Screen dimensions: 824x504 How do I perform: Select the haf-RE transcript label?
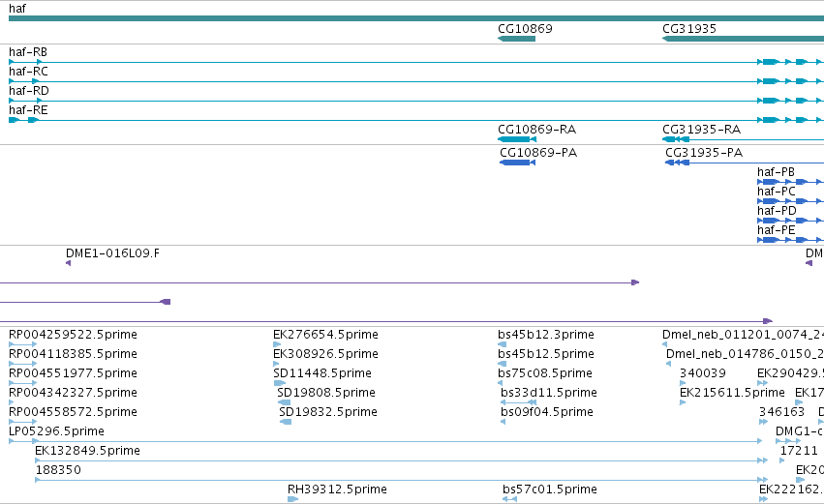pos(28,110)
